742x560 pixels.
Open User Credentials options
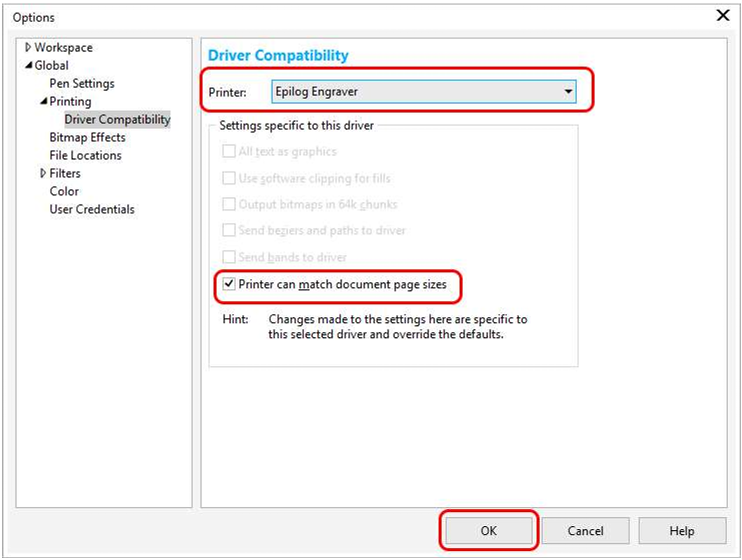point(92,209)
